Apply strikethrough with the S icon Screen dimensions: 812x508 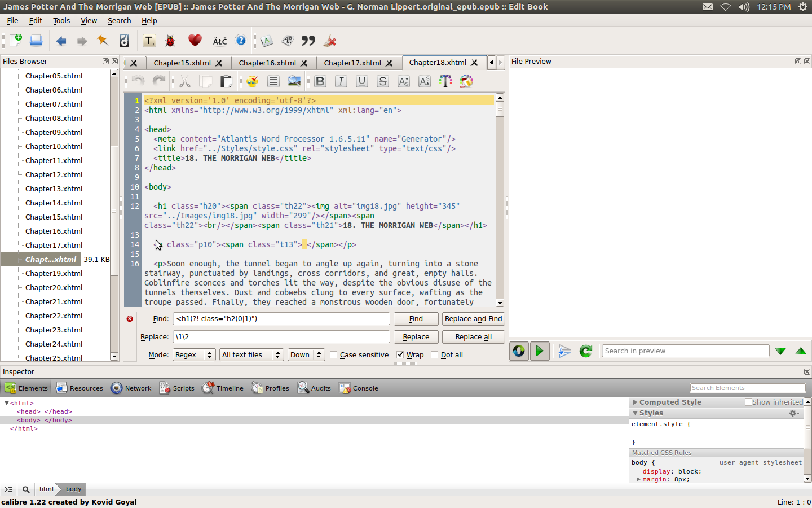(383, 81)
